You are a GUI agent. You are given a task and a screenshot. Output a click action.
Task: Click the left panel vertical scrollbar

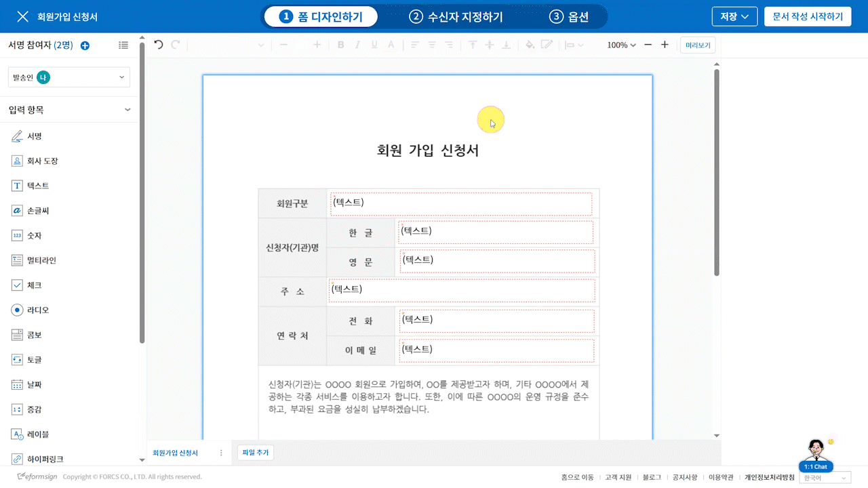tap(142, 193)
